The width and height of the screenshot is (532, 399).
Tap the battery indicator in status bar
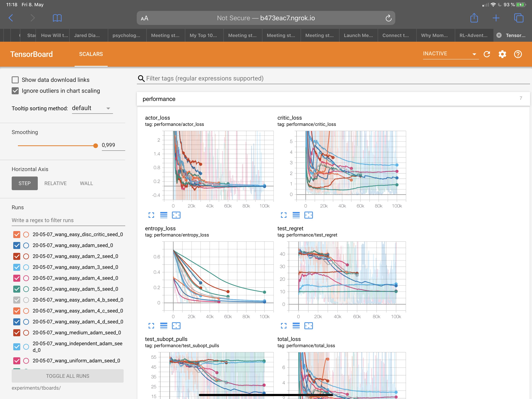521,4
